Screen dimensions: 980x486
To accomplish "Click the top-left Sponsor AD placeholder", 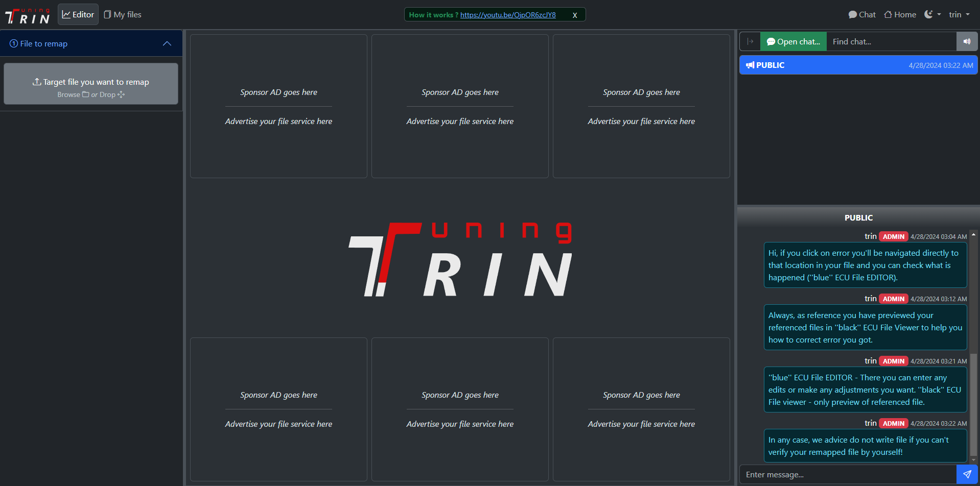I will [278, 106].
